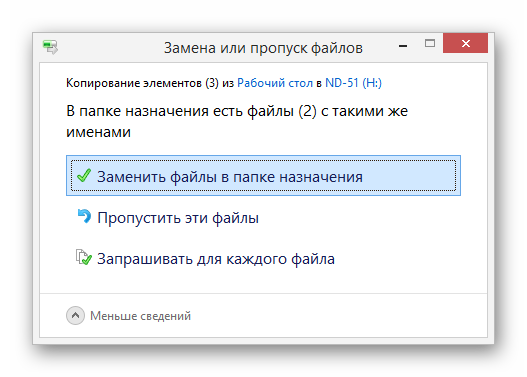Close the "Замена или пропуск файлов" dialog
527x377 pixels.
click(x=465, y=43)
